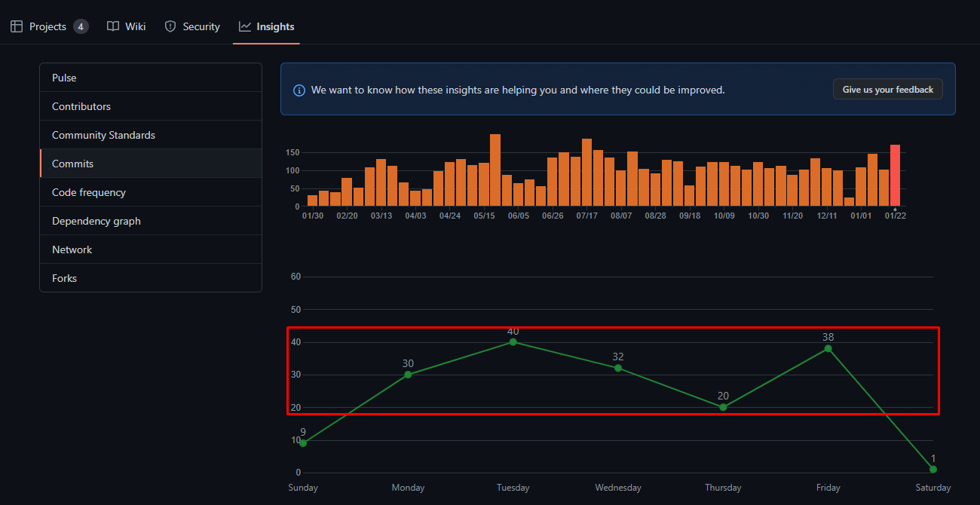Image resolution: width=980 pixels, height=505 pixels.
Task: Open Community Standards page
Action: click(x=103, y=135)
